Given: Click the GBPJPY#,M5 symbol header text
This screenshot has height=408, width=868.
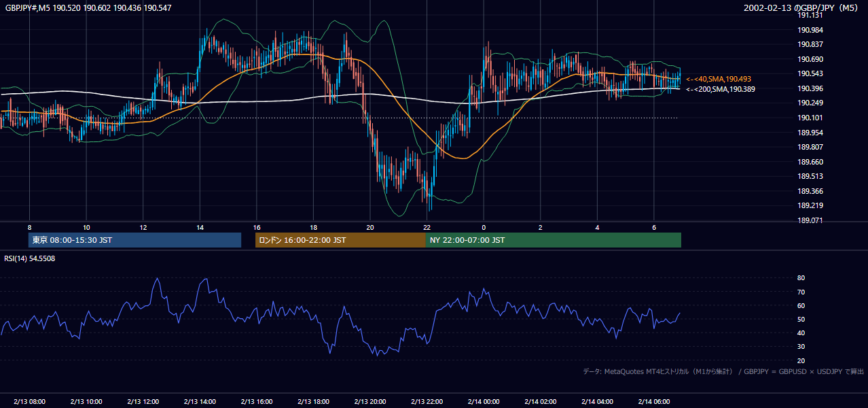Looking at the screenshot, I should pyautogui.click(x=88, y=8).
